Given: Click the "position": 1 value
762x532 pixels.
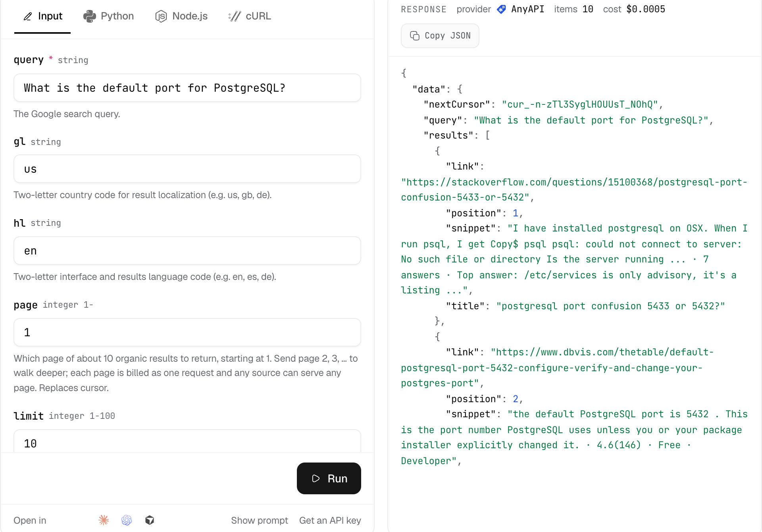Looking at the screenshot, I should tap(516, 213).
